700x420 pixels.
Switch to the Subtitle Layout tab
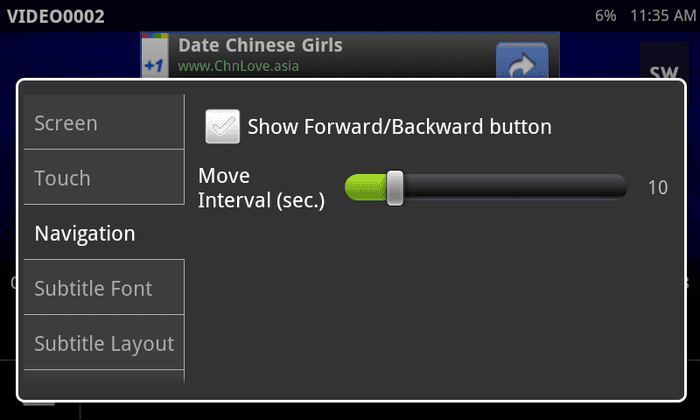coord(104,342)
